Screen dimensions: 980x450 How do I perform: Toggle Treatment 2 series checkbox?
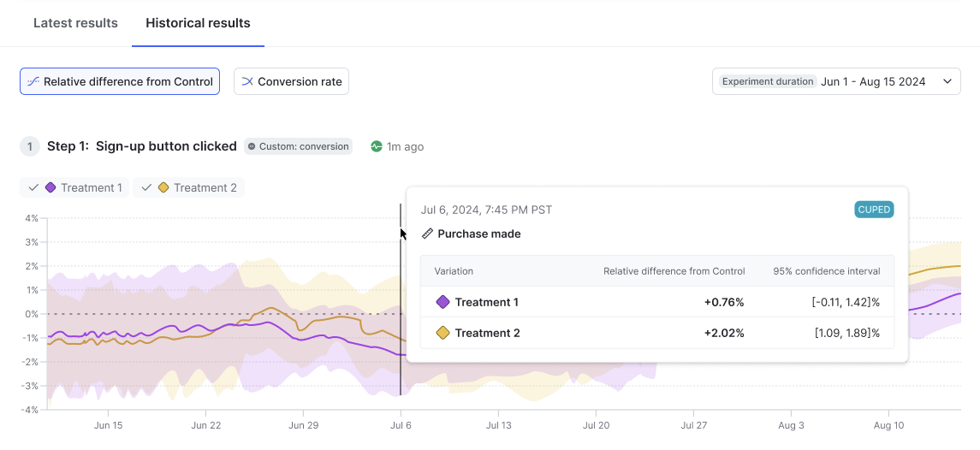point(146,187)
